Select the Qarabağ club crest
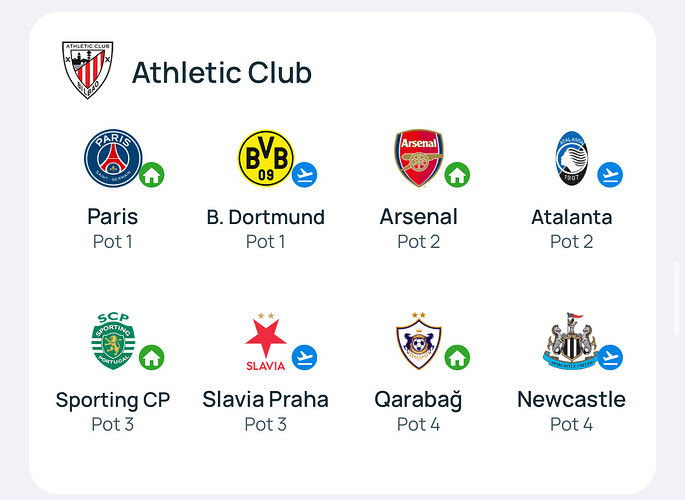685x500 pixels. click(419, 341)
